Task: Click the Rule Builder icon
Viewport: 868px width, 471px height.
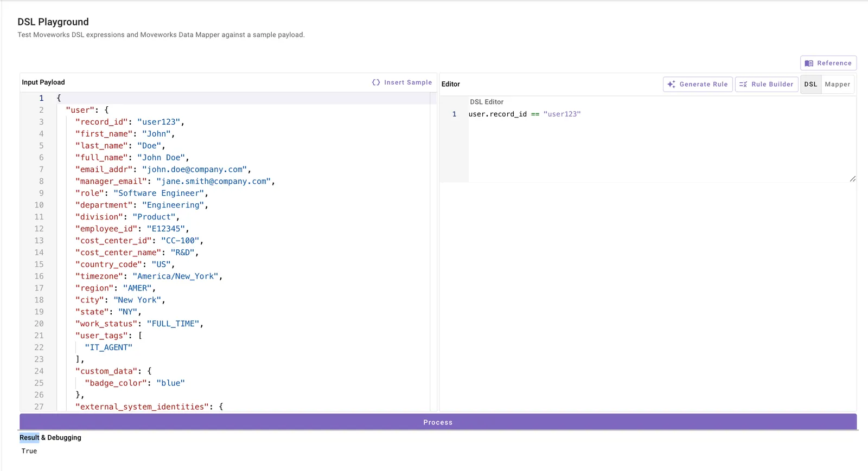Action: pos(743,85)
